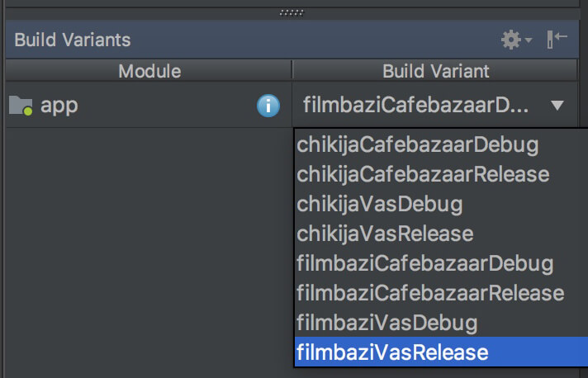Open the Build Variants gear settings menu
The width and height of the screenshot is (588, 378).
coord(511,40)
